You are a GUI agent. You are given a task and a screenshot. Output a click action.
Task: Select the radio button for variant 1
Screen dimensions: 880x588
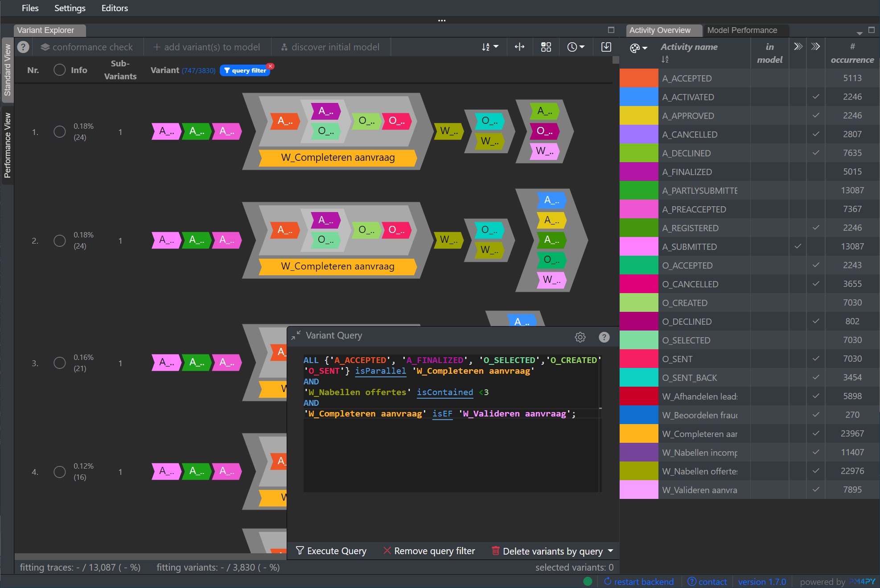click(x=59, y=132)
